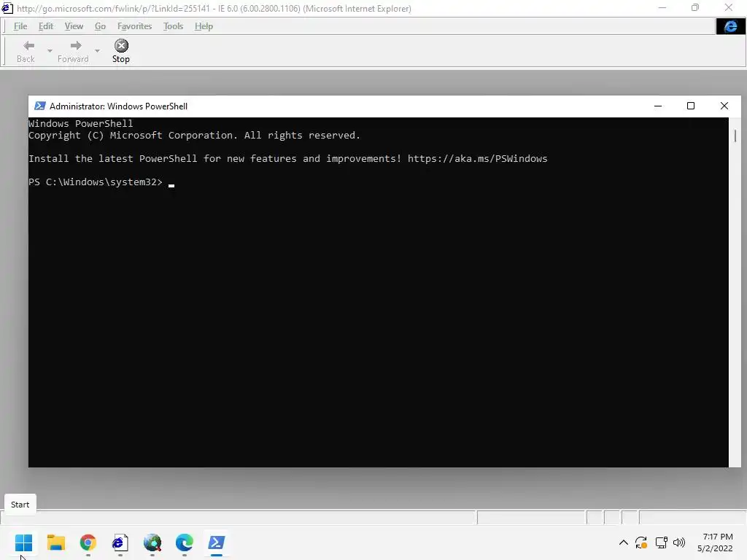Open Microsoft Edge from the taskbar

tap(185, 542)
